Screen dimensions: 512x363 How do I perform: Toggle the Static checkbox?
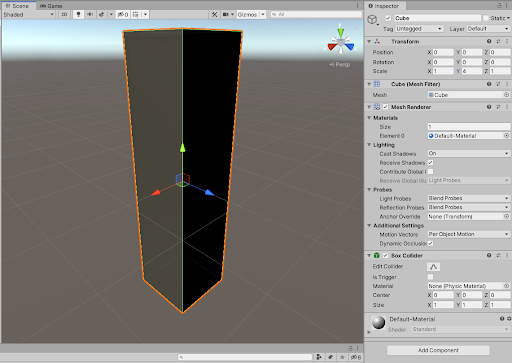pos(486,18)
